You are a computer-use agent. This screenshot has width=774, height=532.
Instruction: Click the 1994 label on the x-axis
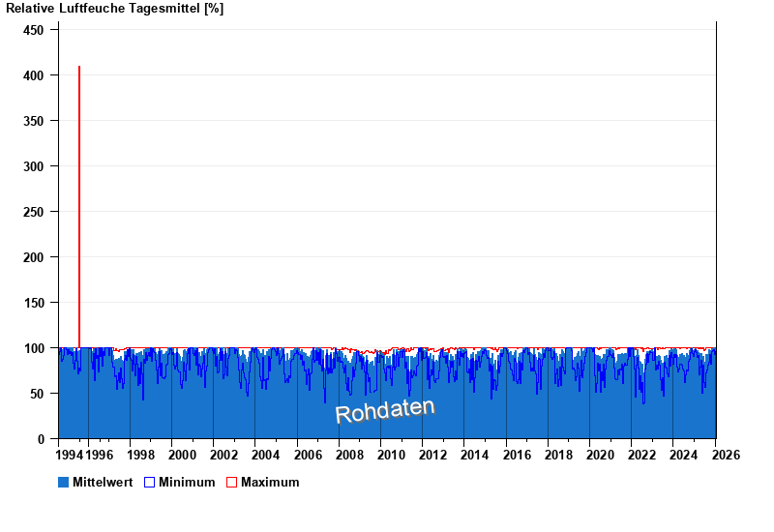tap(70, 455)
